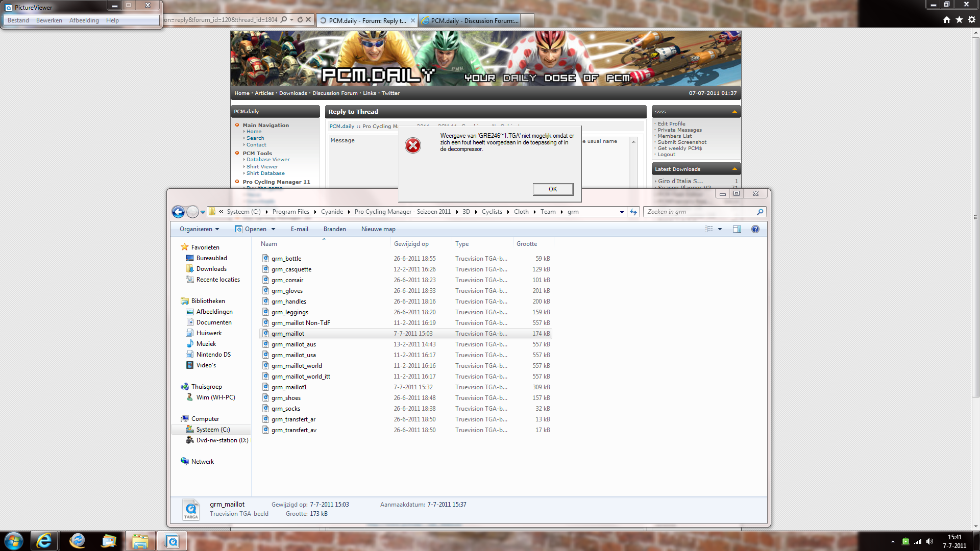
Task: Select the grm_maillot1 file
Action: [x=289, y=387]
